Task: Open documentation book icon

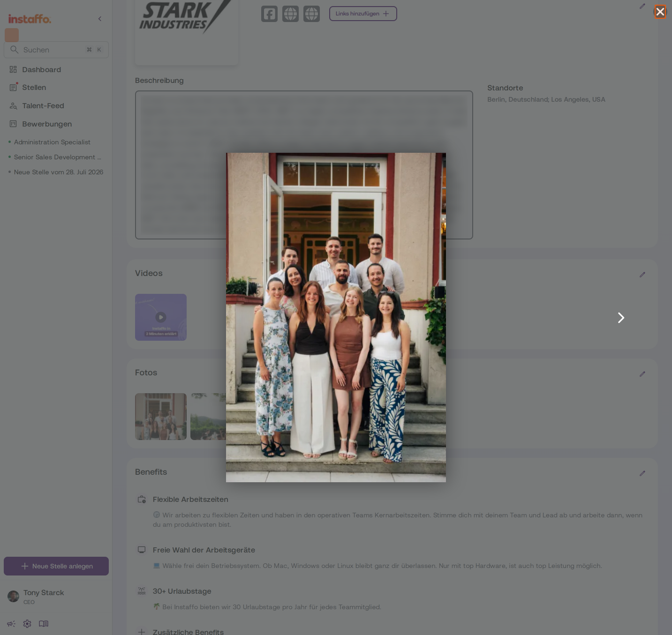Action: (x=44, y=624)
